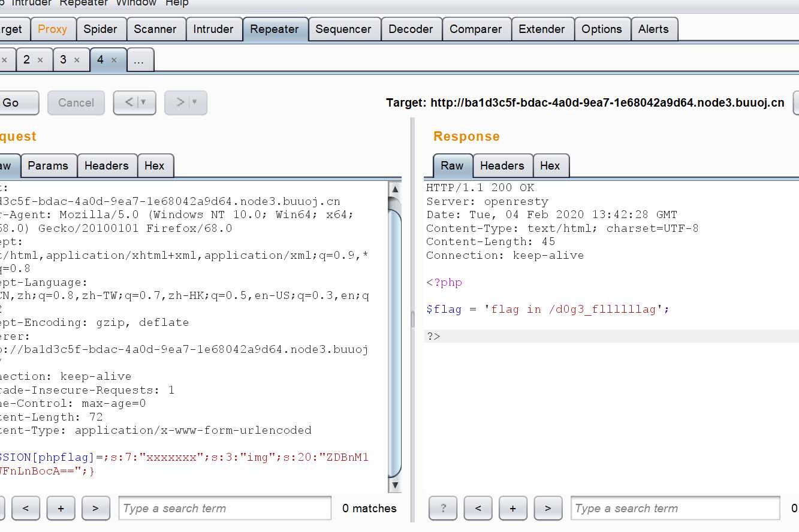Click the Date header line in response
The image size is (799, 532).
551,214
